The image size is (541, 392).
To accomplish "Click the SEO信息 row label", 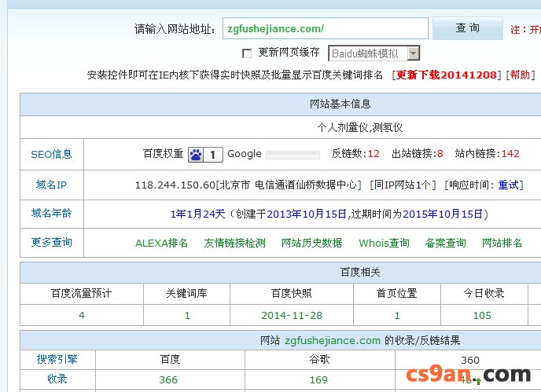I will click(51, 155).
